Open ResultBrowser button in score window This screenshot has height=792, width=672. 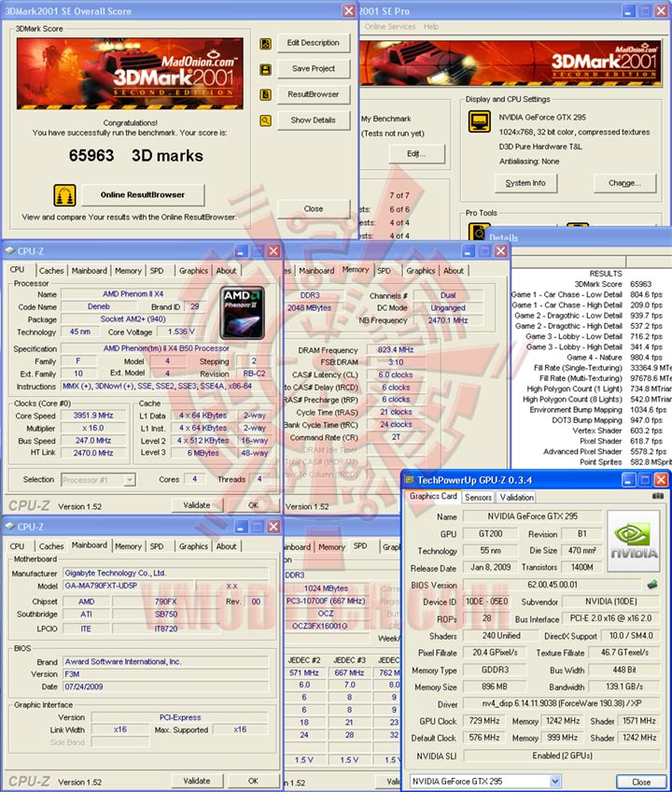313,94
